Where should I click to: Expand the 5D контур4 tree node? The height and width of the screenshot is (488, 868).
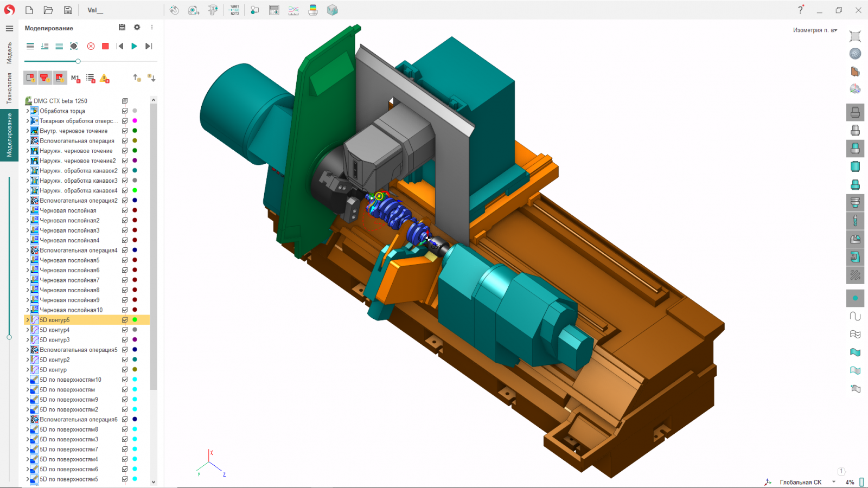tap(28, 330)
